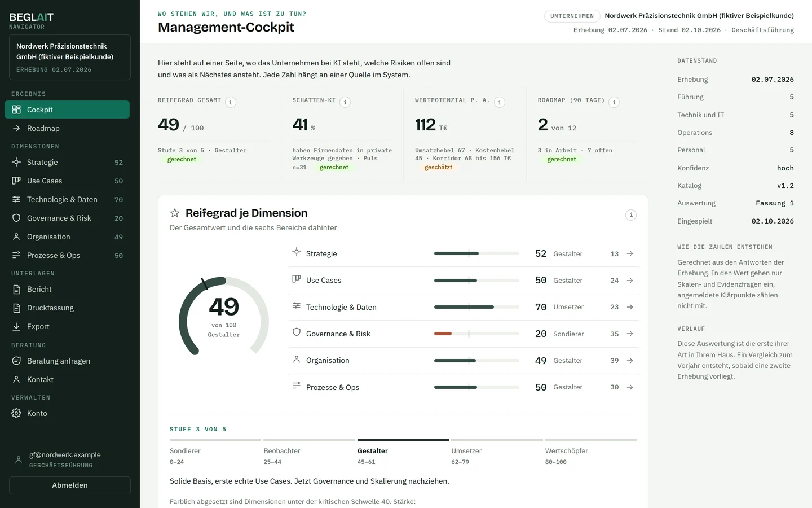Click the star icon beside Reifegrad je Dimension
The image size is (812, 508).
[x=175, y=213]
